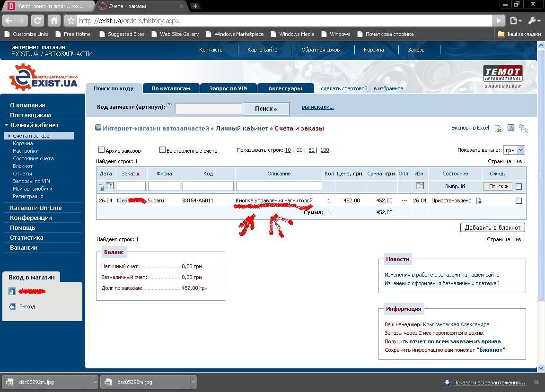Click the Export to Excel icon
This screenshot has width=545, height=392.
498,129
